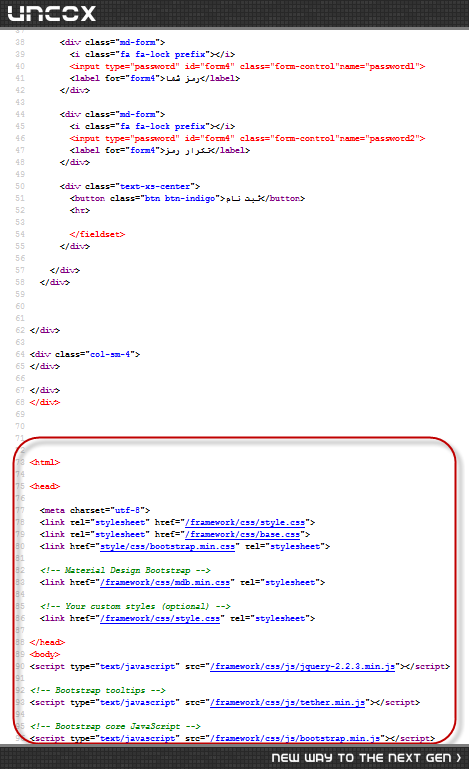Screen dimensions: 469x769
Task: Click the Material Design Bootstrap comment
Action: point(125,570)
